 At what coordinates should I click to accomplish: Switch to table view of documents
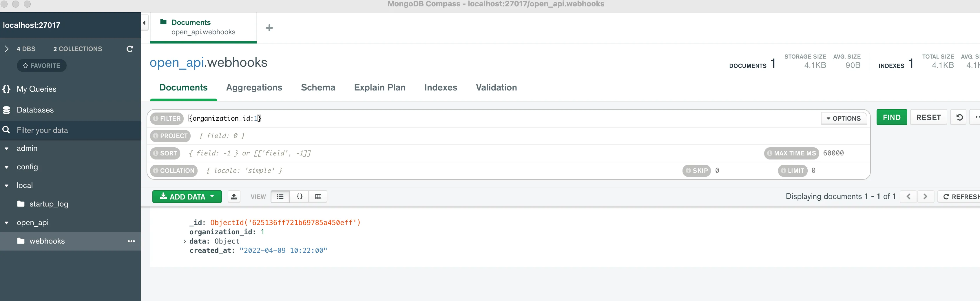pyautogui.click(x=318, y=197)
